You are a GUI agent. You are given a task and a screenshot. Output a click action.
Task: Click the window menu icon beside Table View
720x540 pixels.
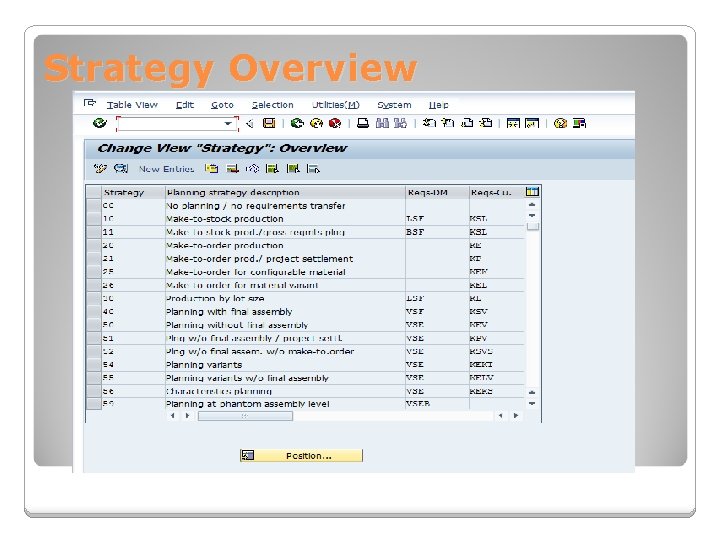pos(90,103)
